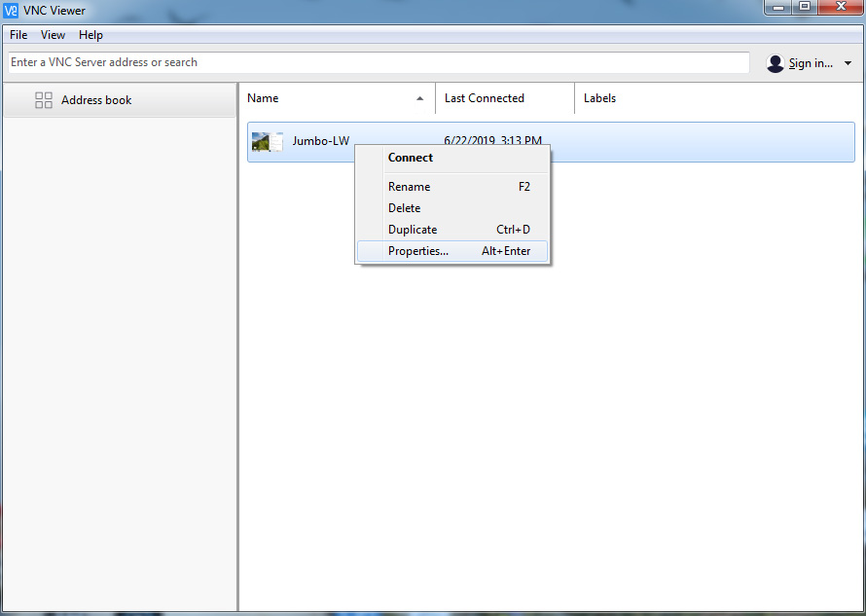866x616 pixels.
Task: Open the View menu
Action: [x=53, y=35]
